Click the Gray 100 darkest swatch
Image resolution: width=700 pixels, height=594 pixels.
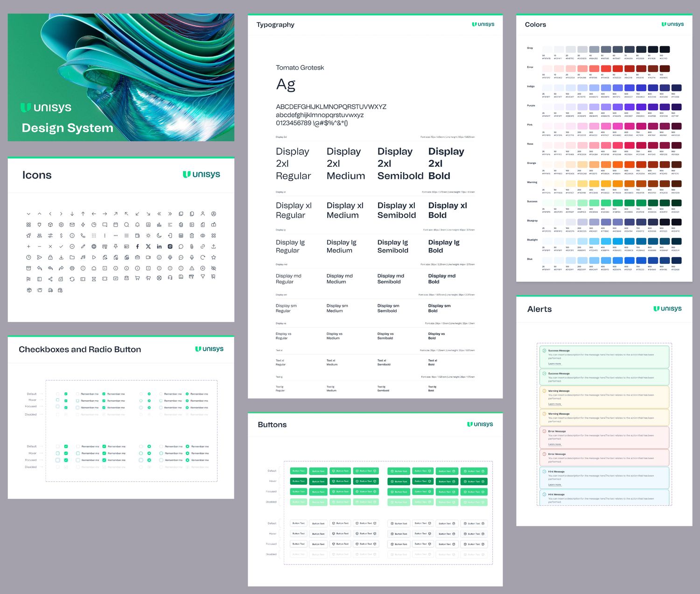tap(665, 49)
